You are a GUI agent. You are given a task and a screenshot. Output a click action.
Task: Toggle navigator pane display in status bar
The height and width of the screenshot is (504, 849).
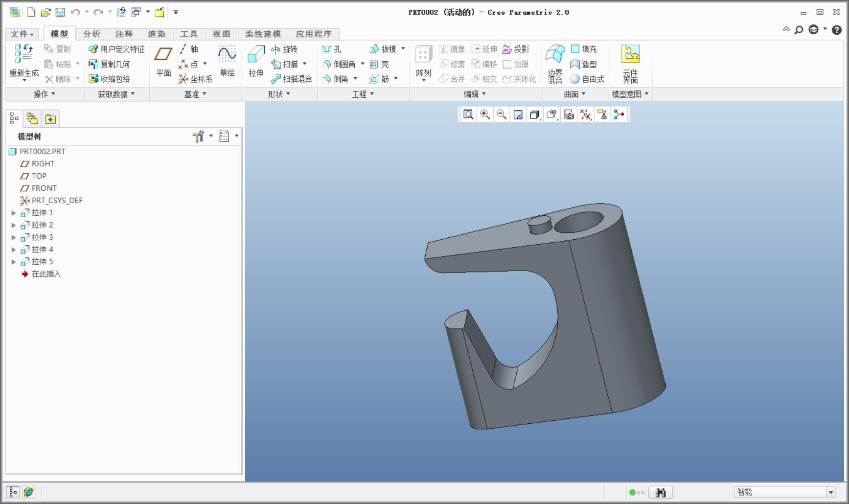(13, 492)
